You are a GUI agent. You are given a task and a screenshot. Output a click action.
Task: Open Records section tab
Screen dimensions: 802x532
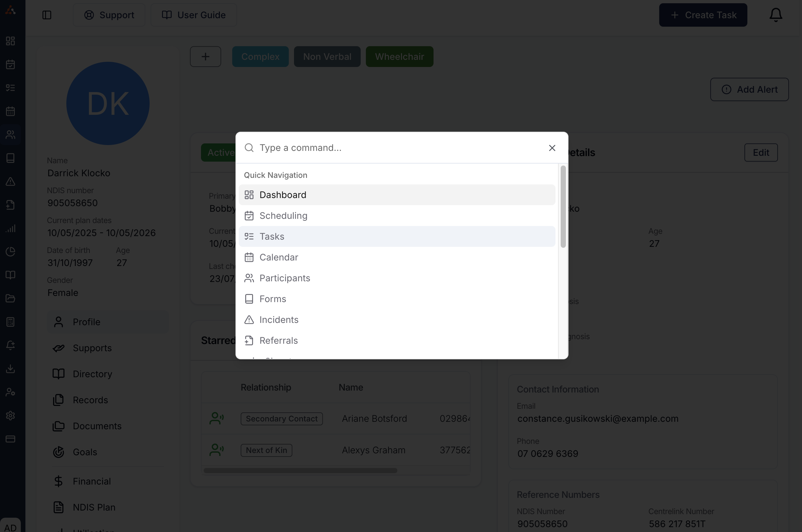point(108,400)
